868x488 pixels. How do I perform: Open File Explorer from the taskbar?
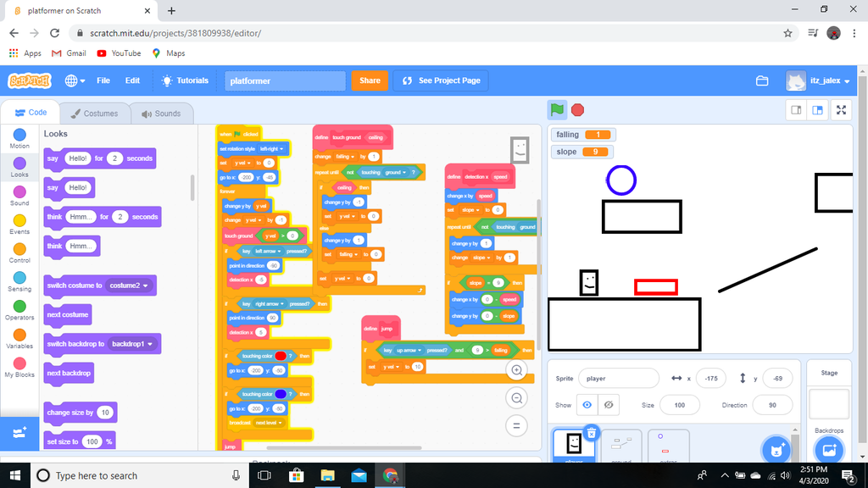click(x=328, y=475)
